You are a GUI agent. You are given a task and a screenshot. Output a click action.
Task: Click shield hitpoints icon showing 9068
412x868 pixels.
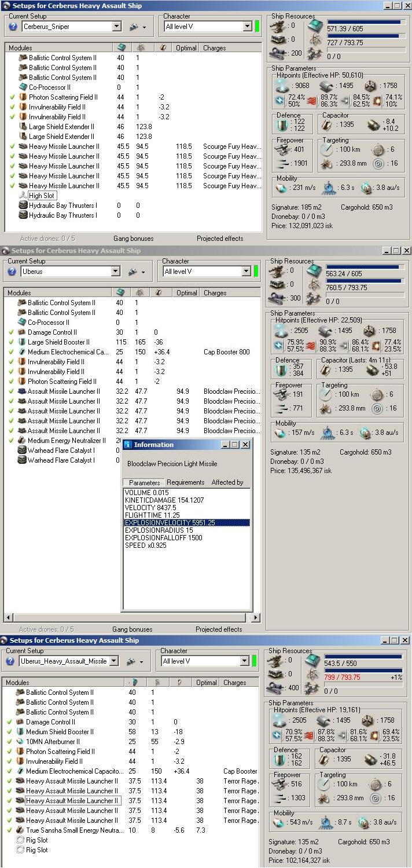(282, 86)
